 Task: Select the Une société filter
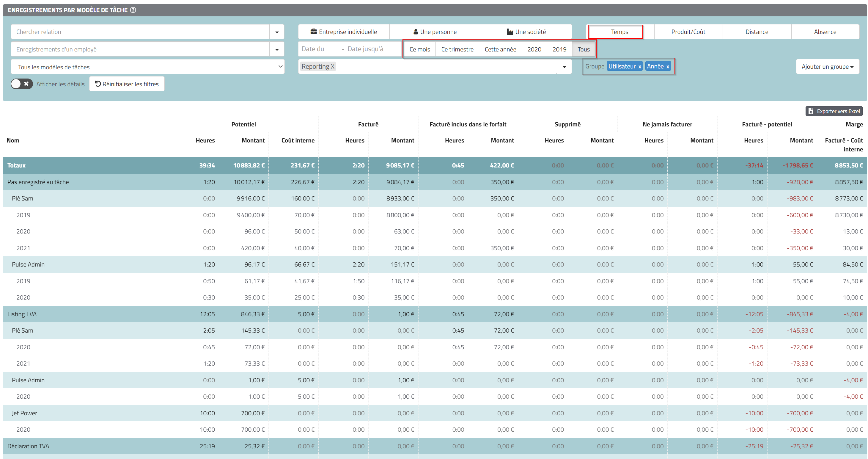click(x=526, y=32)
